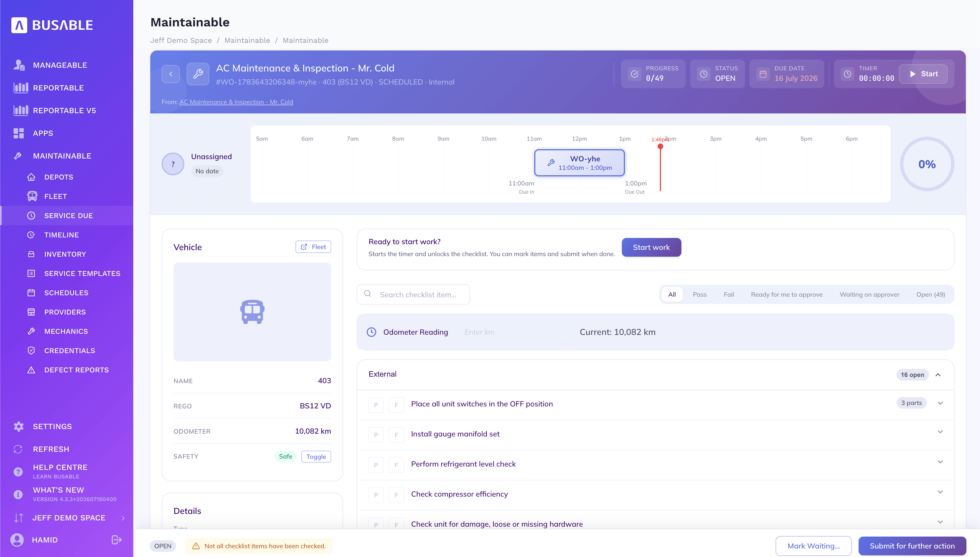
Task: Click the logout icon next to Hamid
Action: [117, 540]
